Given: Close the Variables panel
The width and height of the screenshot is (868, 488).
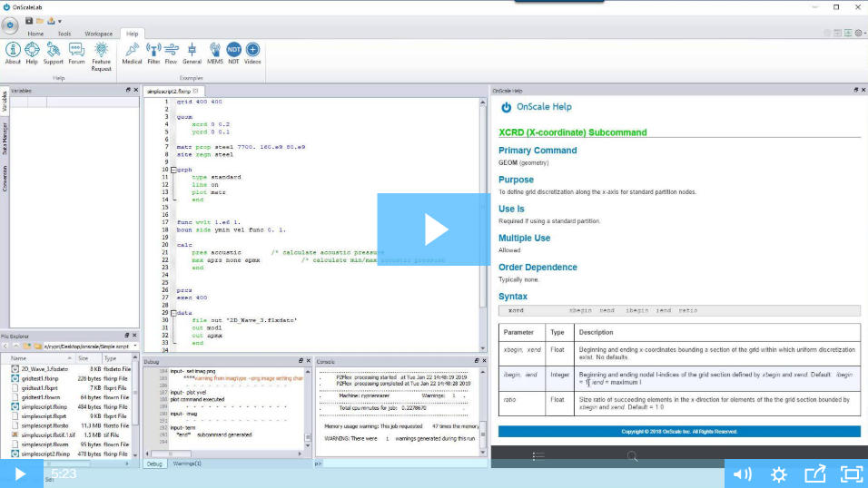Looking at the screenshot, I should 135,90.
